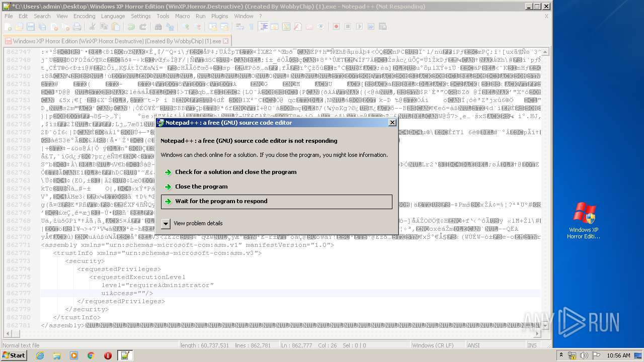
Task: Open Windows Explorer folder in taskbar
Action: click(x=57, y=355)
